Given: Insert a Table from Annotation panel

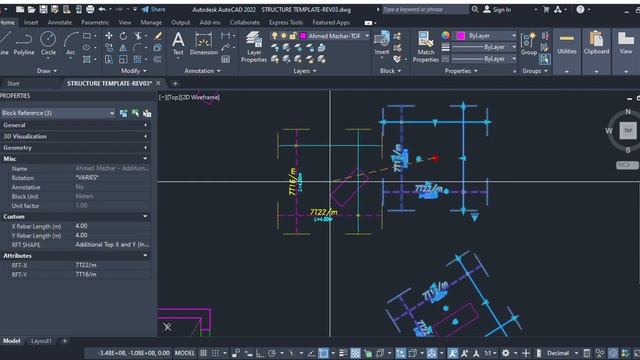Looking at the screenshot, I should coord(225,60).
